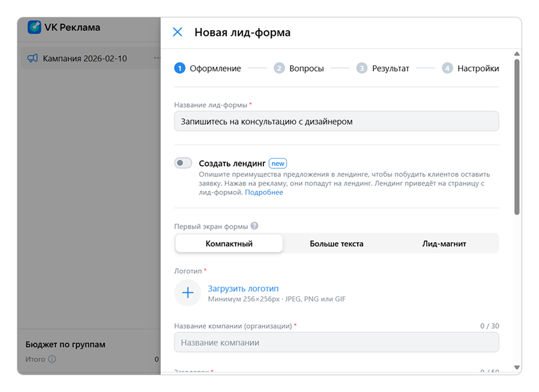Click the Загрузить логотип link
The width and height of the screenshot is (539, 392).
tap(243, 288)
